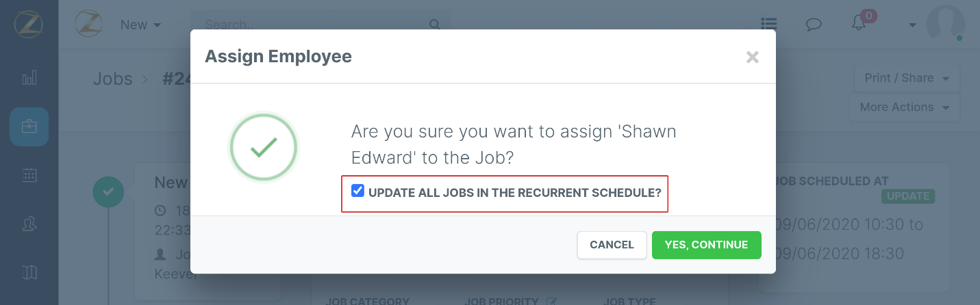
Task: Close the Assign Employee dialog
Action: point(753,57)
